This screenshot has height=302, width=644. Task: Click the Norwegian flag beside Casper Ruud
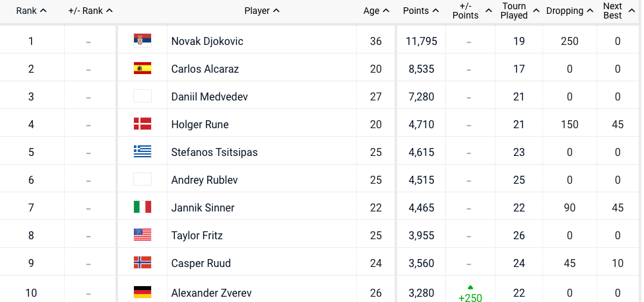[142, 263]
